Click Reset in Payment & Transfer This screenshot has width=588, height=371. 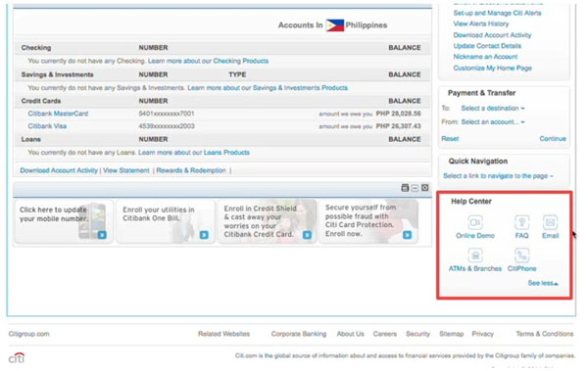coord(450,139)
